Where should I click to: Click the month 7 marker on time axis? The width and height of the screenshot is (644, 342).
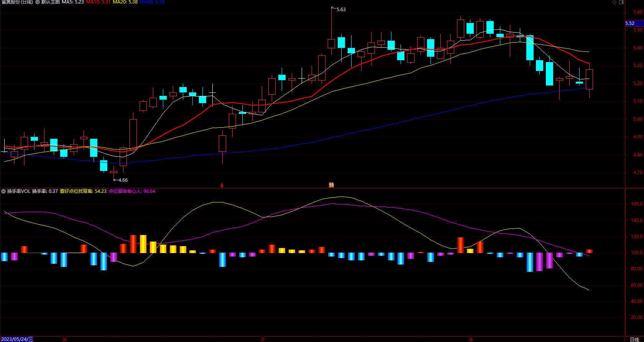click(263, 340)
